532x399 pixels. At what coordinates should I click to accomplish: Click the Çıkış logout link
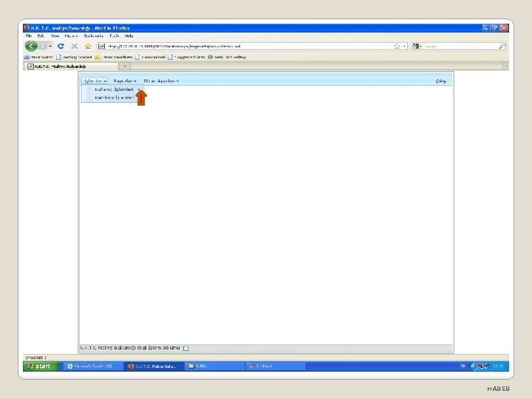point(440,81)
